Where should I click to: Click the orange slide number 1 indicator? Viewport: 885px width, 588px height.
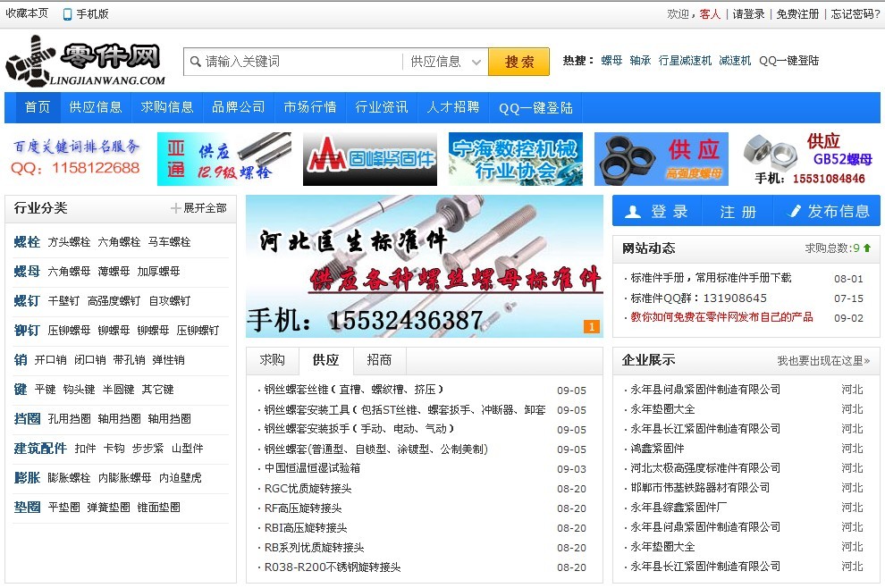tap(590, 327)
